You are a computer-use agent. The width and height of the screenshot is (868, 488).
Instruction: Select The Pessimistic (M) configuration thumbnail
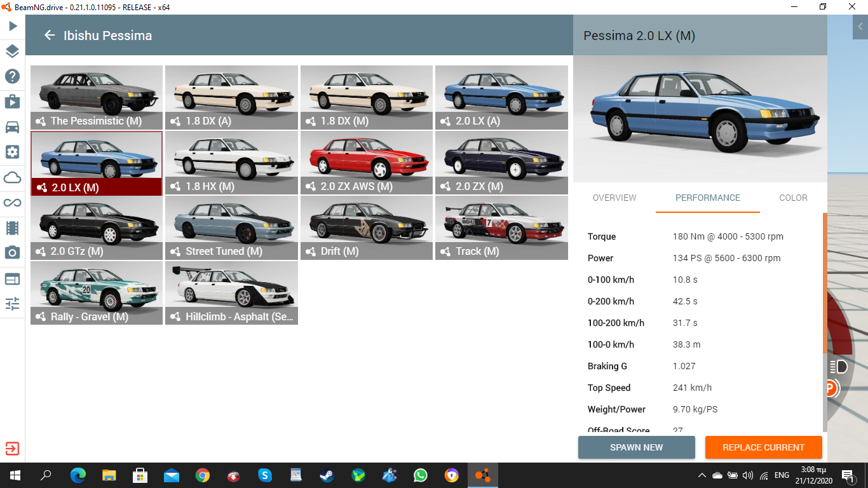[x=97, y=98]
